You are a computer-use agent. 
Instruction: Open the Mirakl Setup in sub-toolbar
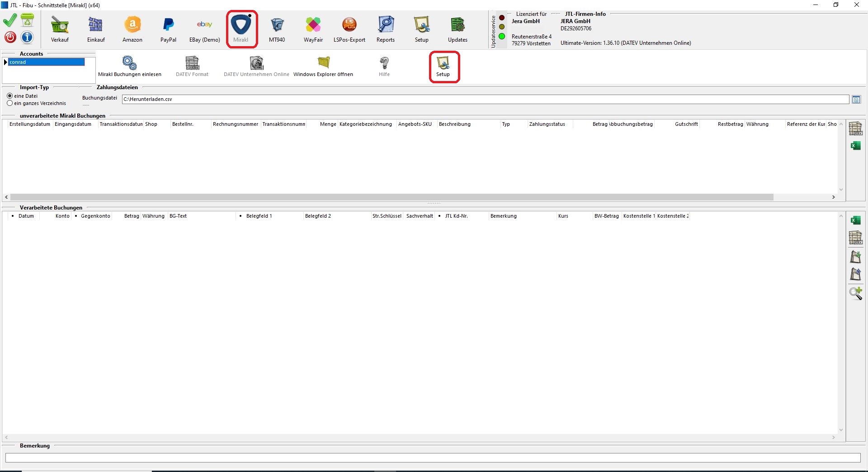click(443, 66)
